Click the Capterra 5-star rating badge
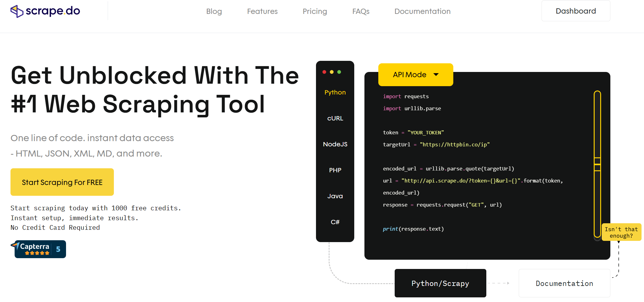Image resolution: width=644 pixels, height=302 pixels. (x=39, y=249)
